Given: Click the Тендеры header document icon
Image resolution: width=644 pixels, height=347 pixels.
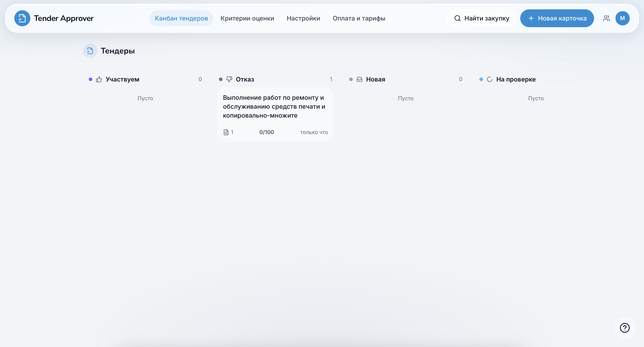Looking at the screenshot, I should (x=90, y=51).
